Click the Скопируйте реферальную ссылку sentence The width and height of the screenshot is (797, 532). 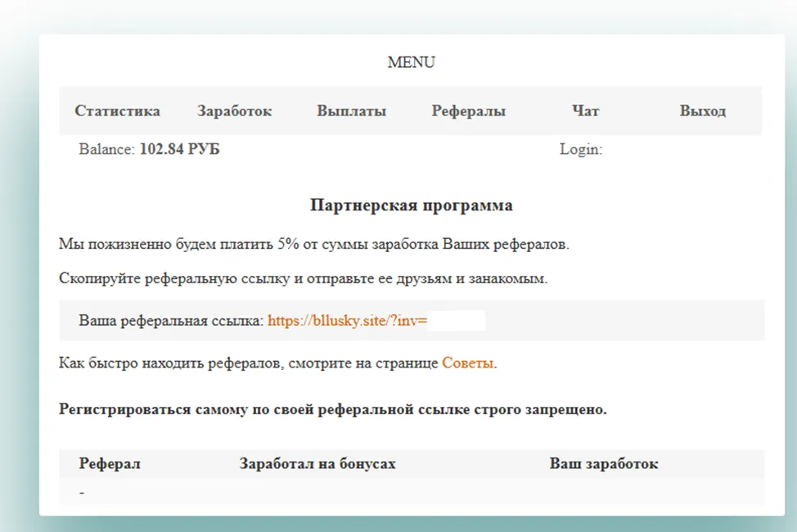304,279
